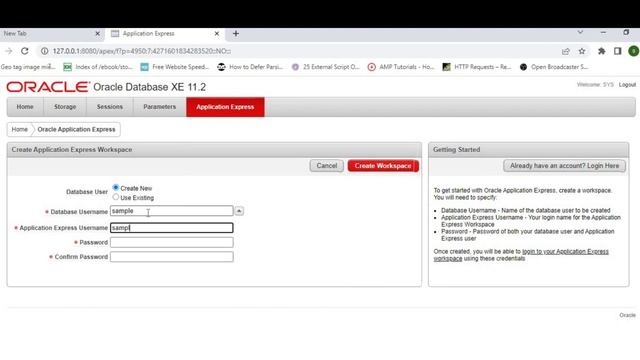Focus the Application Express Username field
The width and height of the screenshot is (640, 360).
[x=171, y=228]
